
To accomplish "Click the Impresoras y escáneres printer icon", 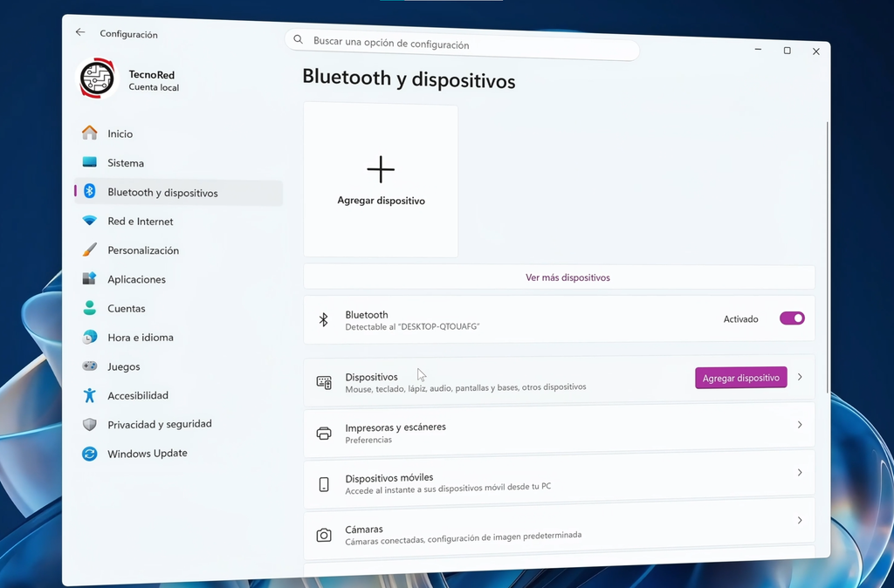I will pos(324,433).
